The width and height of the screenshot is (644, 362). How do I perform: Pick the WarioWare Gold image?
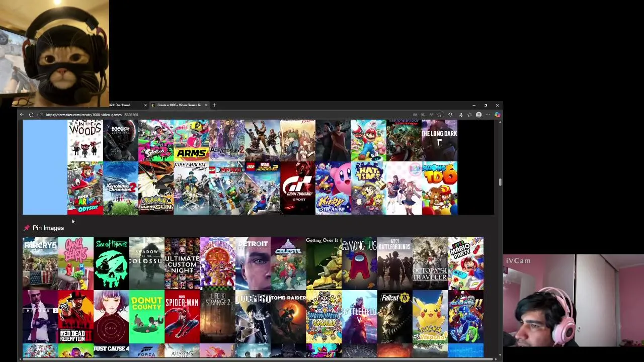324,317
